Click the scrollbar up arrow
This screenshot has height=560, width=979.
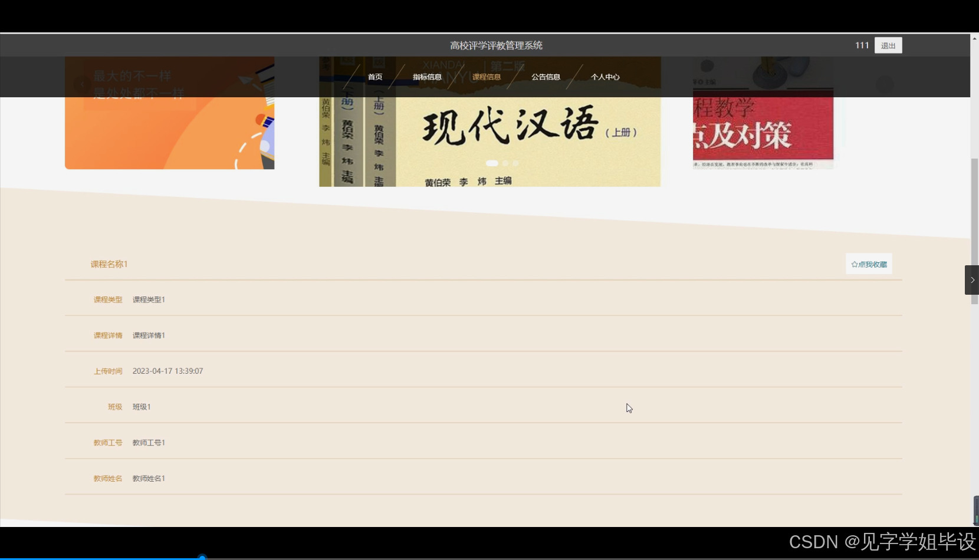[974, 39]
